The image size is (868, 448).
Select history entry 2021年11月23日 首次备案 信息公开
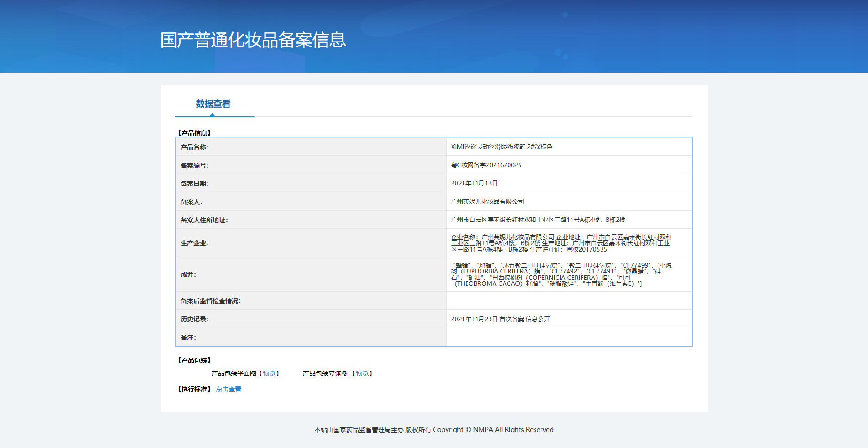[501, 319]
